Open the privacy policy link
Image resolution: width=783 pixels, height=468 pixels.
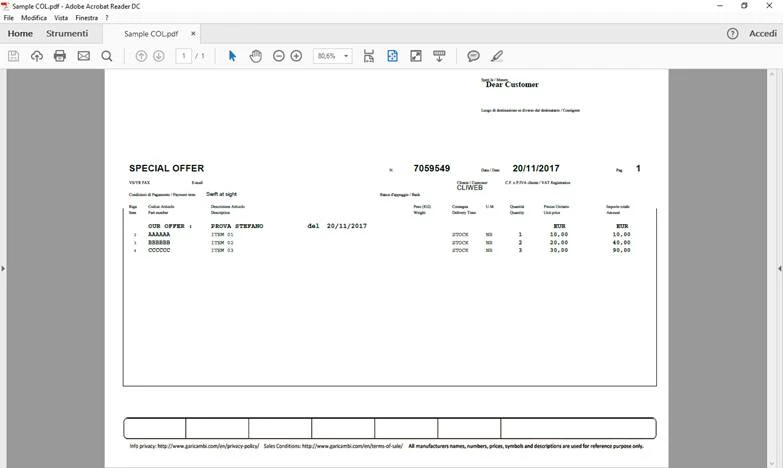pos(208,446)
